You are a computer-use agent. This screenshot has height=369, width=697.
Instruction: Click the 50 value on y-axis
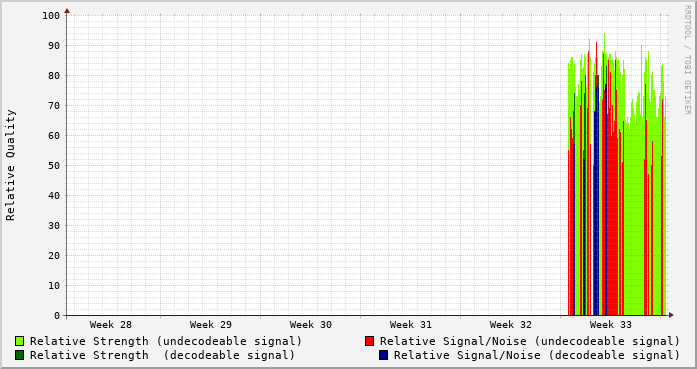coord(54,165)
